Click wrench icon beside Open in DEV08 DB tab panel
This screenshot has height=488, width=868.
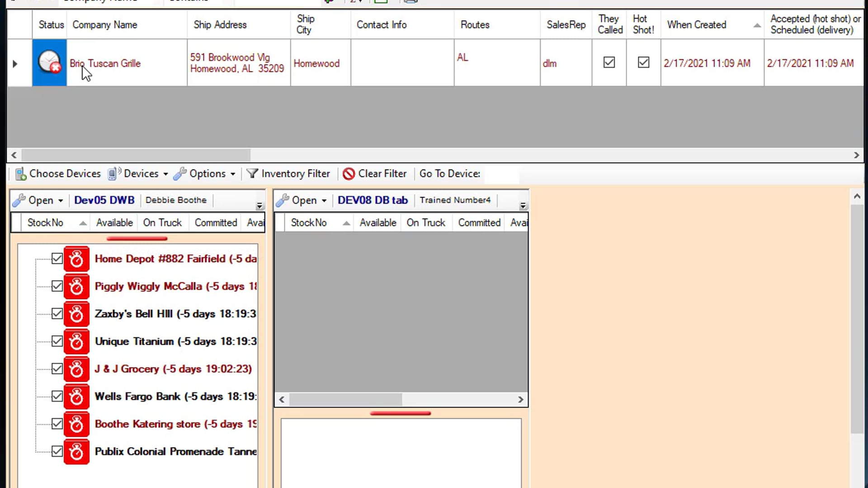(x=283, y=200)
